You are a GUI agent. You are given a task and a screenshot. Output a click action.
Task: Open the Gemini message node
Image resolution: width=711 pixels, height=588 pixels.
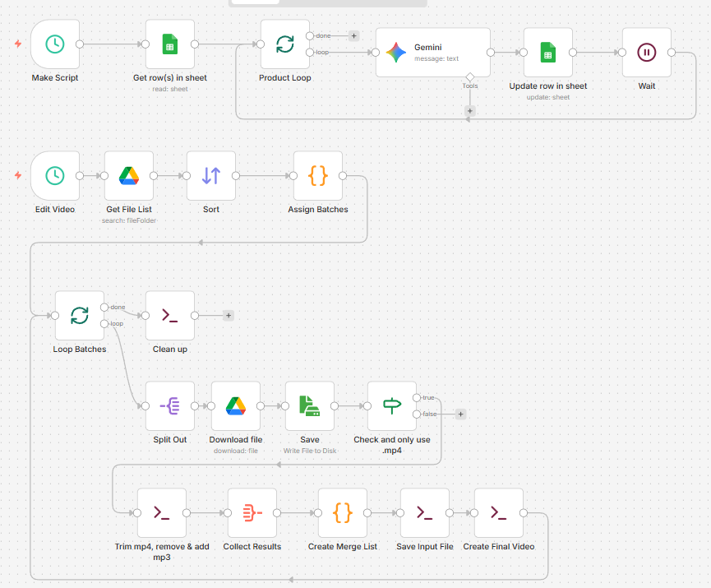[432, 53]
